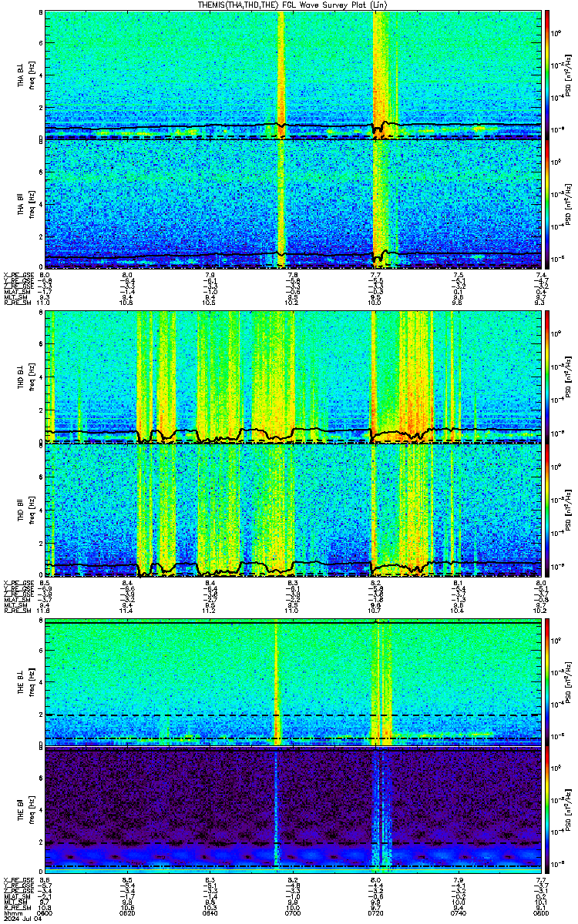Click the "THD B⊥ freq [Hz]" axis label
The height and width of the screenshot is (924, 578).
[25, 377]
